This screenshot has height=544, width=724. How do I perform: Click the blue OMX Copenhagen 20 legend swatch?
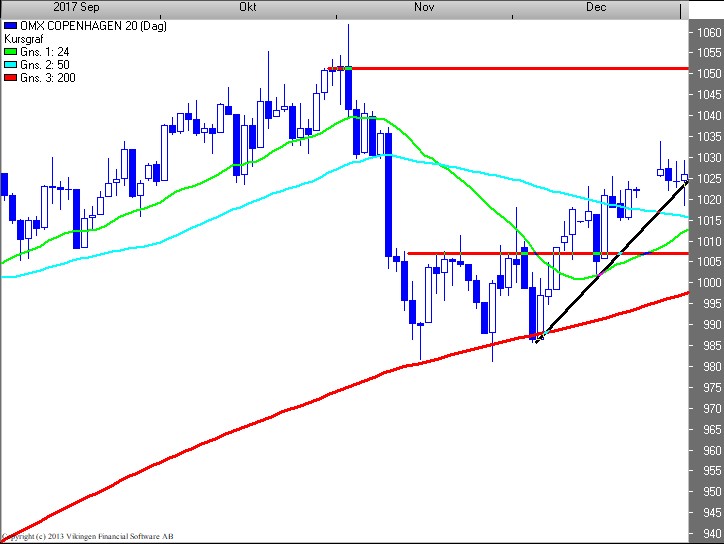[x=10, y=25]
